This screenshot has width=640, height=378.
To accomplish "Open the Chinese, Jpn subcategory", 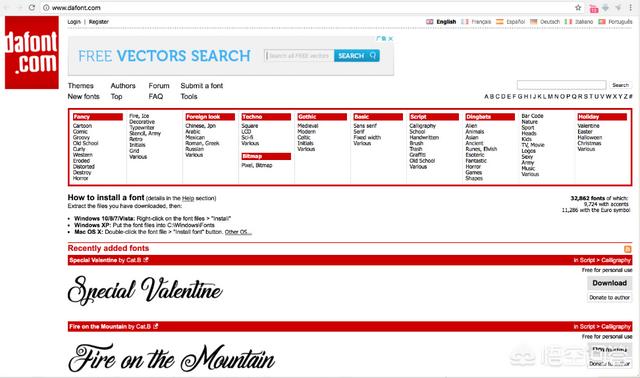I will click(200, 126).
